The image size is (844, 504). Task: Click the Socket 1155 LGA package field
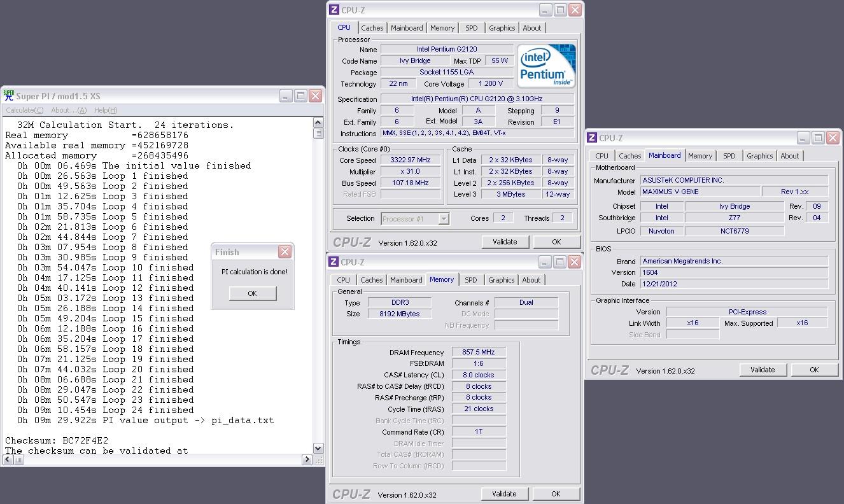(447, 72)
